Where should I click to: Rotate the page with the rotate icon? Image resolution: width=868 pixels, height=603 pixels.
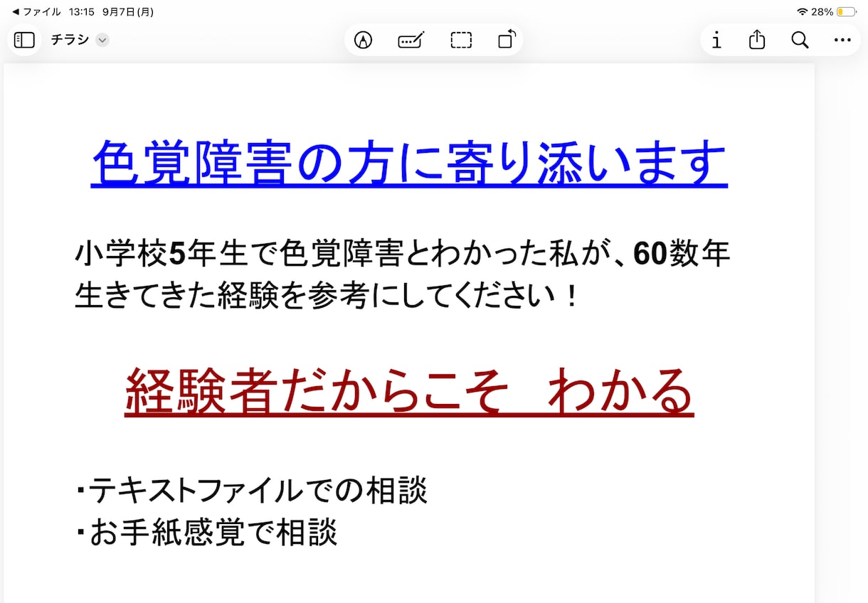tap(507, 40)
